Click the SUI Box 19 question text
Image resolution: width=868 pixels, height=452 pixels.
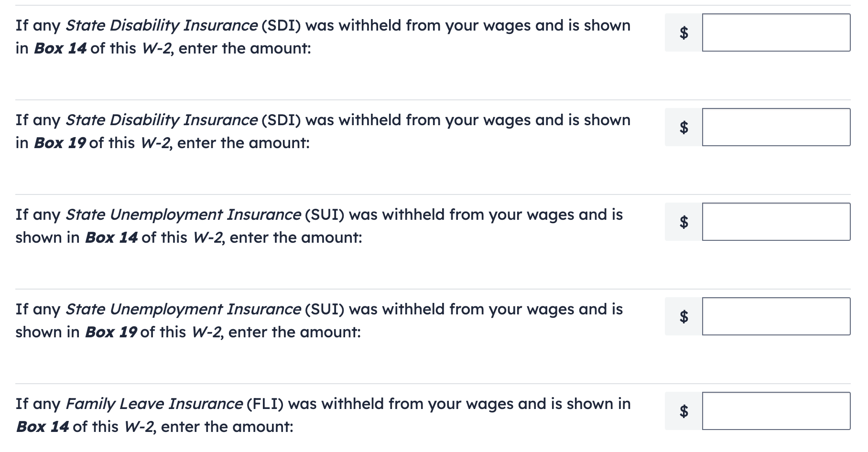[319, 310]
